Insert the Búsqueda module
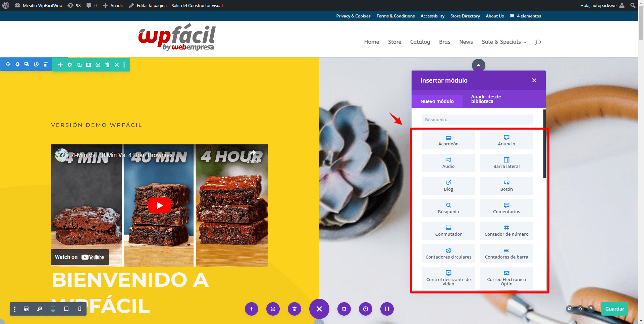The image size is (644, 324). (x=448, y=208)
